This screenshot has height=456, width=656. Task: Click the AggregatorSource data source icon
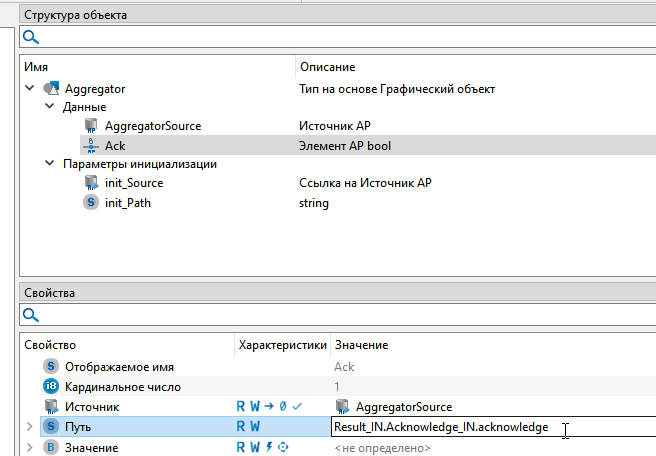(90, 126)
